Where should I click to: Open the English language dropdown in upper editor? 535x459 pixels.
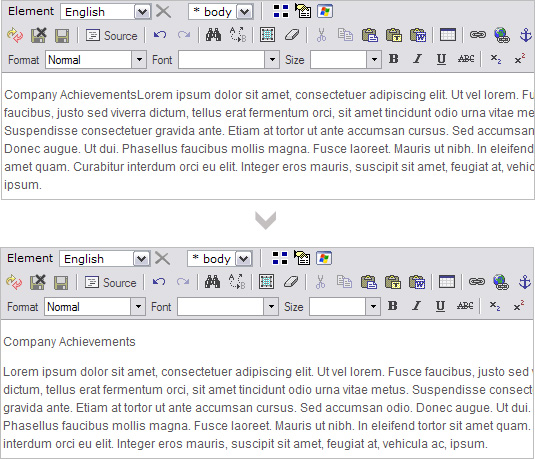click(106, 12)
